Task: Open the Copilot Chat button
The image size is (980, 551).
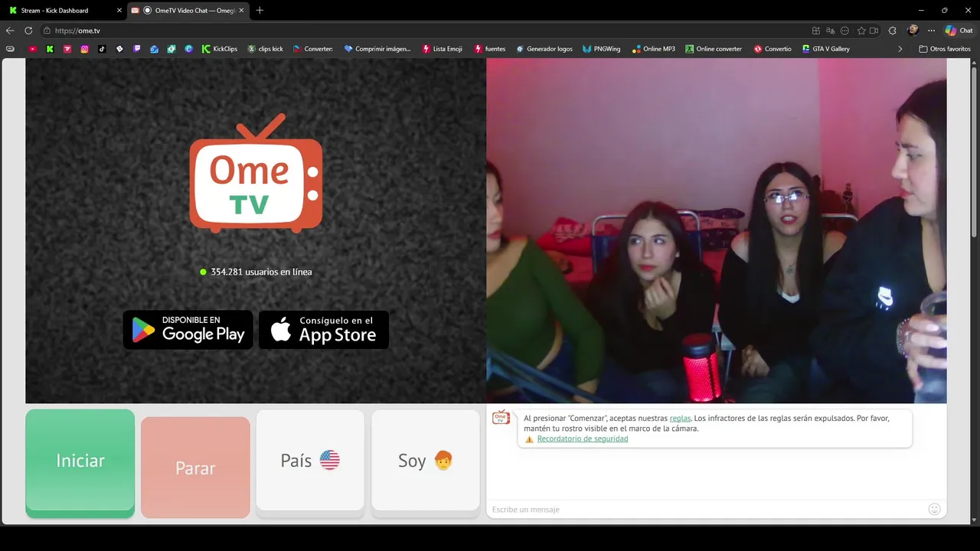Action: pos(959,31)
